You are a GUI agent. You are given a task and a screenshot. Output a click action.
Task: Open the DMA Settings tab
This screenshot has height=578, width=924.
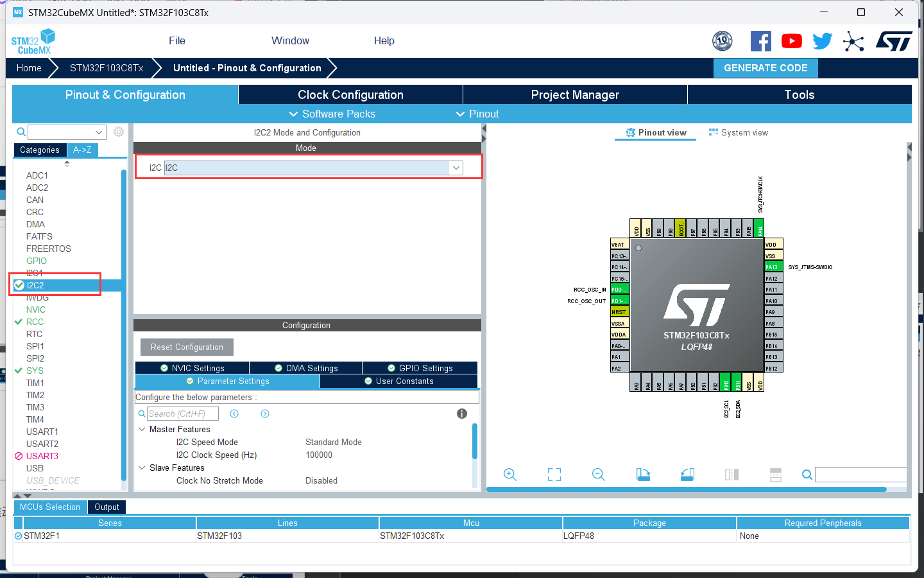tap(306, 368)
